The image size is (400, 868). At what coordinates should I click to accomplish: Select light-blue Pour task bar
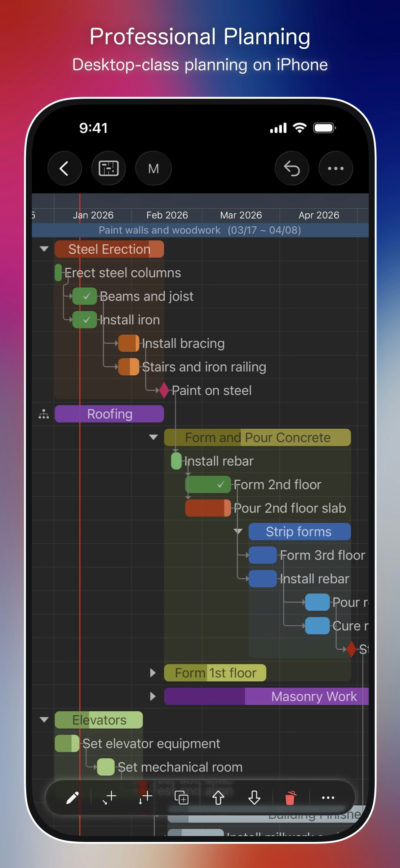(x=317, y=602)
